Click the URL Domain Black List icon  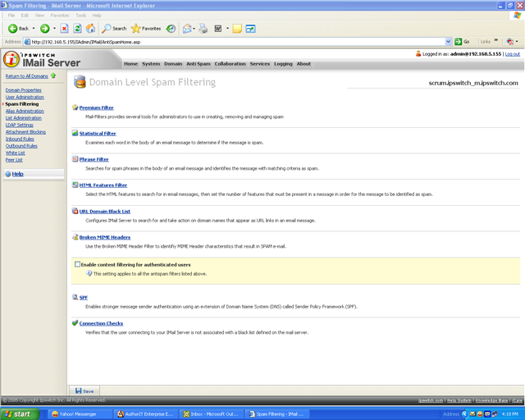(75, 211)
